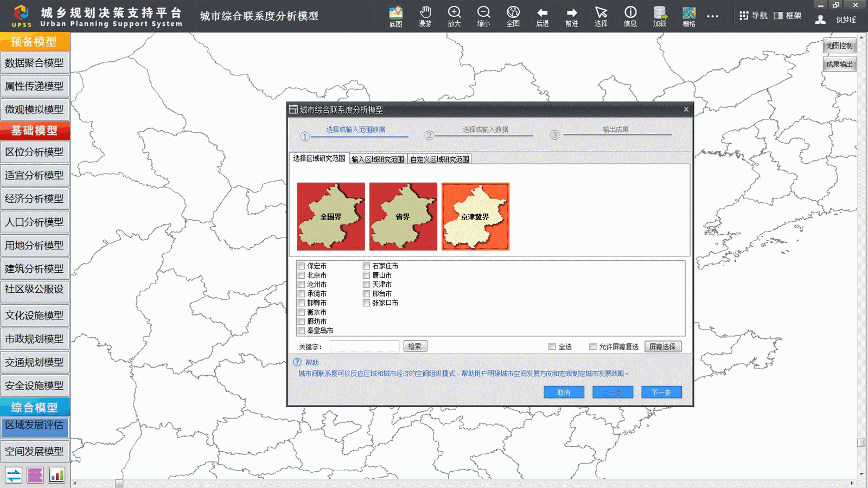Click the 上一步 previous button
The height and width of the screenshot is (488, 868).
coord(612,392)
